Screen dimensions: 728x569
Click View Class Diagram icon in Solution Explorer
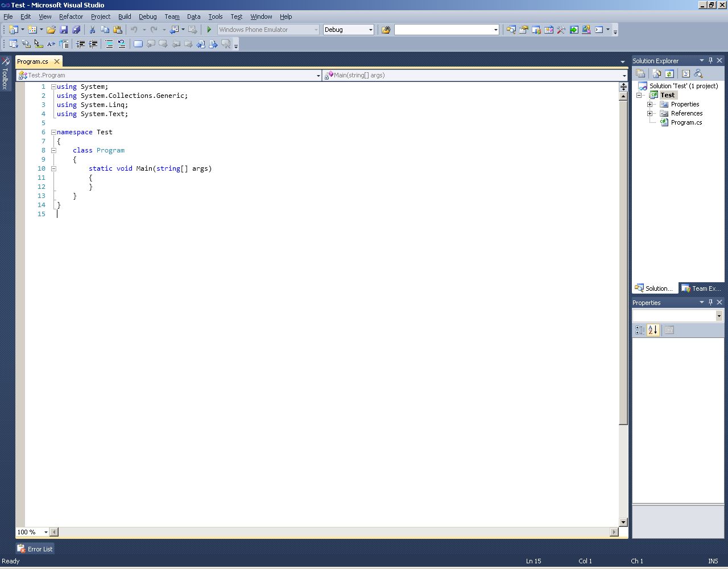tap(698, 73)
